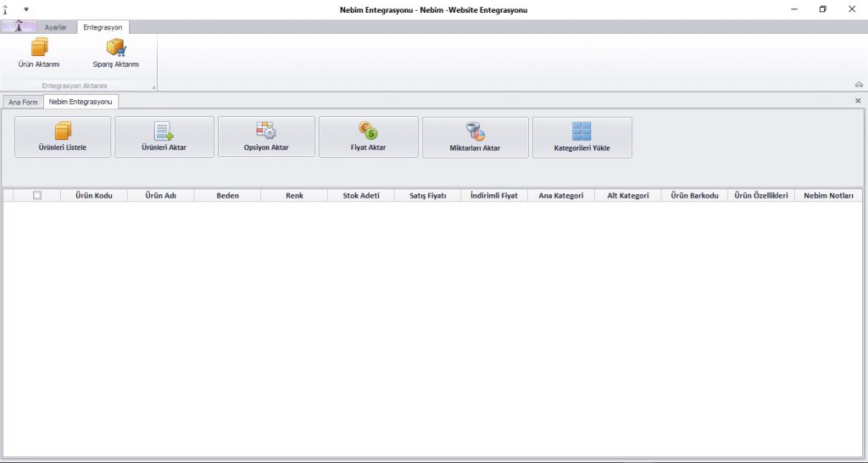
Task: Click the Miktarları Aktar button
Action: click(475, 137)
